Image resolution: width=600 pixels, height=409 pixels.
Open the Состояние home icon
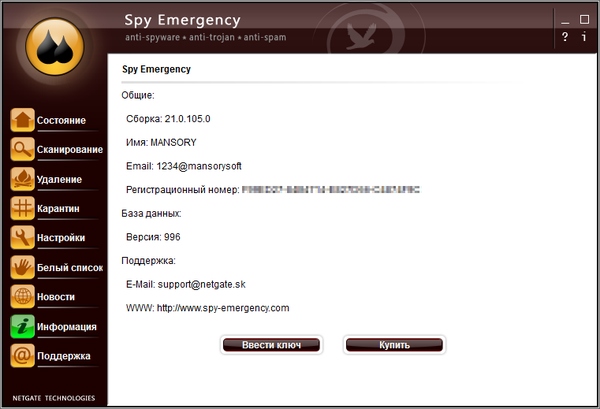(22, 121)
